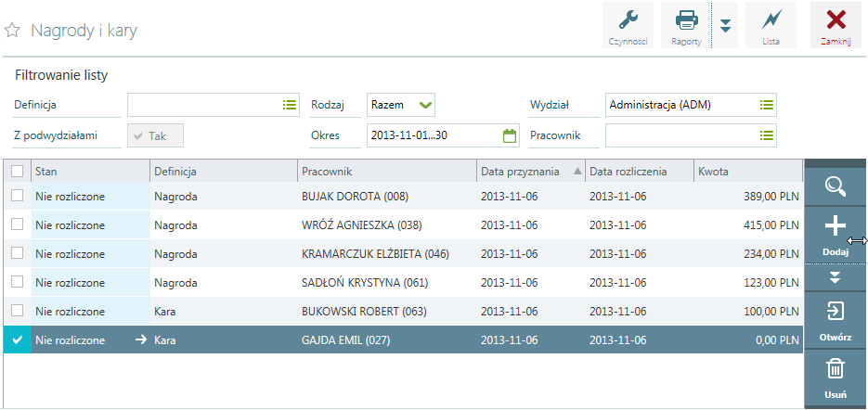This screenshot has height=410, width=868.
Task: Sort by the Stan column header
Action: point(90,172)
